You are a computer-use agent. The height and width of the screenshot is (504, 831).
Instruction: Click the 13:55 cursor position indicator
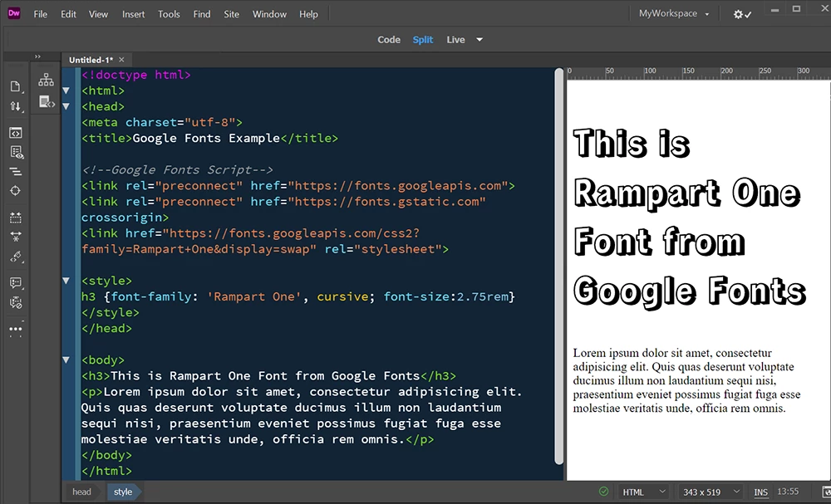click(788, 492)
